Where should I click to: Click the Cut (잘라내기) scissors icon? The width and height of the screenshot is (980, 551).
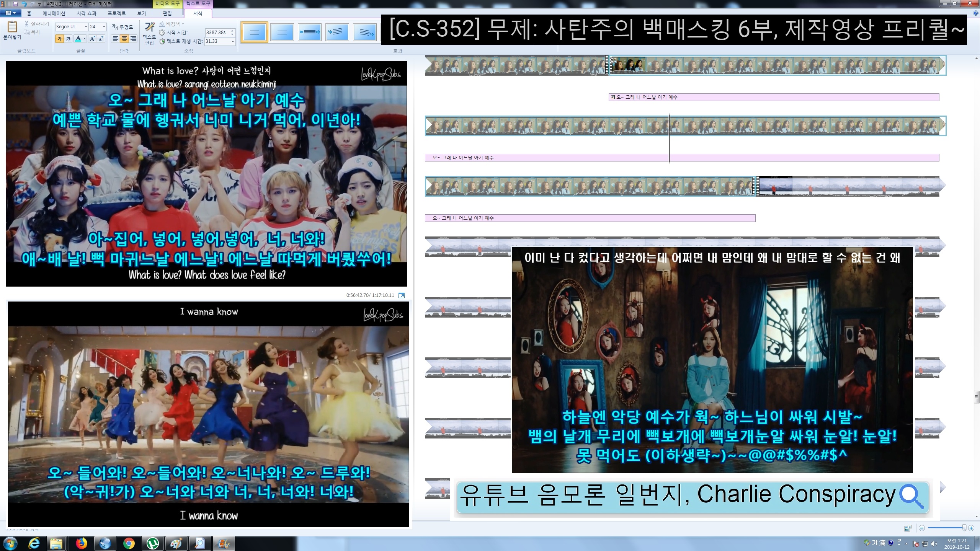click(x=27, y=24)
